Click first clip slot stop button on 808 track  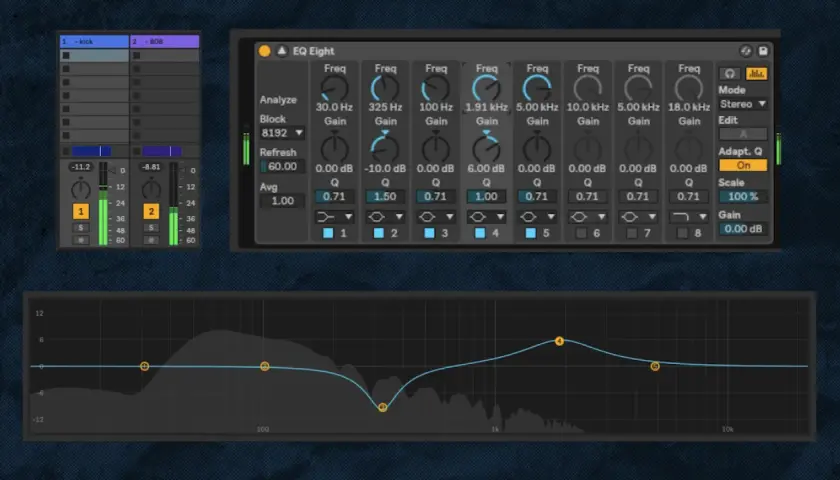click(x=137, y=55)
